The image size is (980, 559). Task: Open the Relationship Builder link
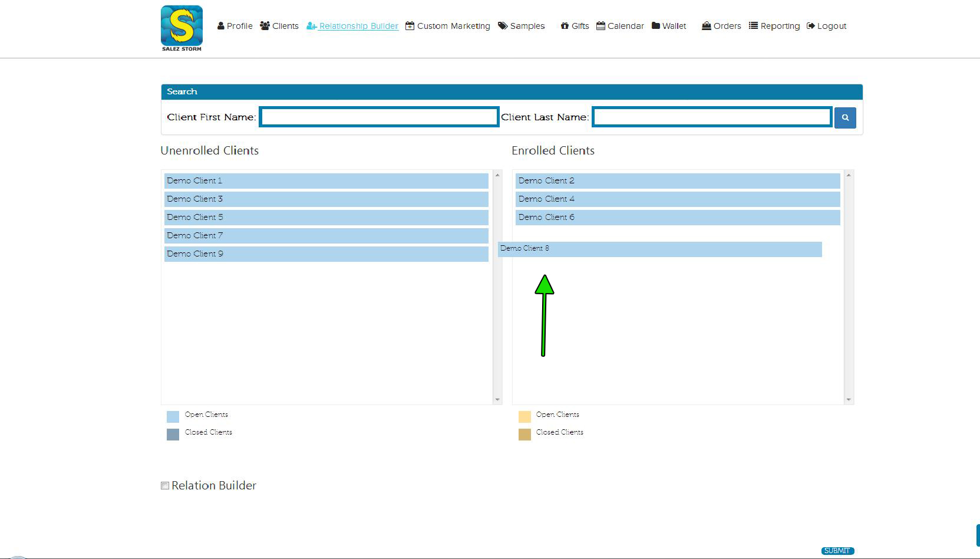(358, 26)
